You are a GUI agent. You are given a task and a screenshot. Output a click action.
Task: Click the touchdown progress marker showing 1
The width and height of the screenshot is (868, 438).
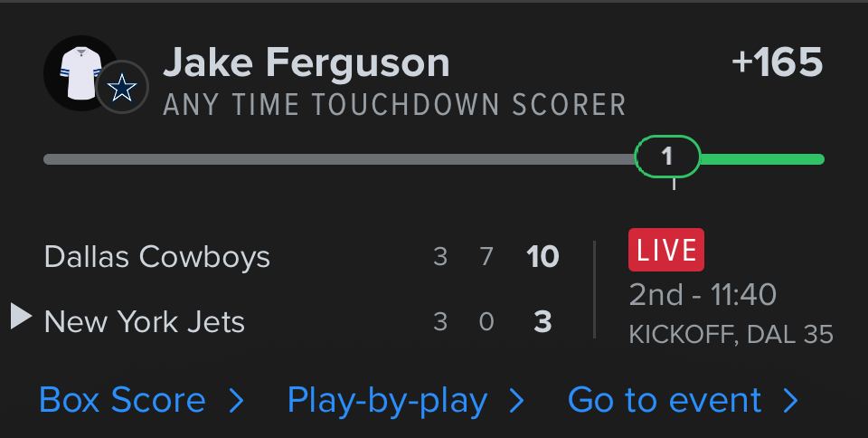[667, 157]
